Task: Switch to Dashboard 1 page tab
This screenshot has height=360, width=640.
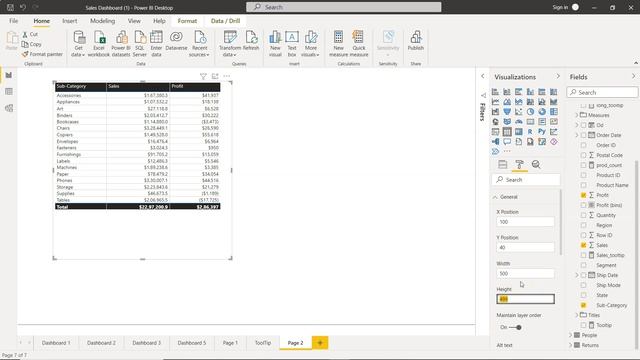Action: click(56, 343)
